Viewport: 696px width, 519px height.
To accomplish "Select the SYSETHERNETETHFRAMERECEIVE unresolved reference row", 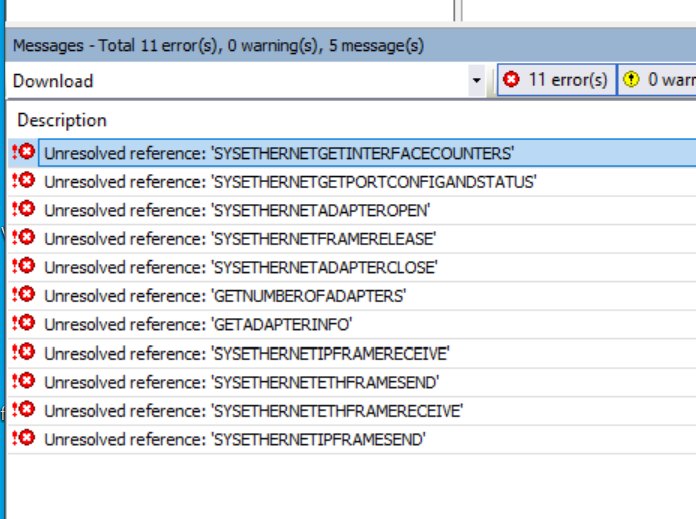I will (253, 410).
